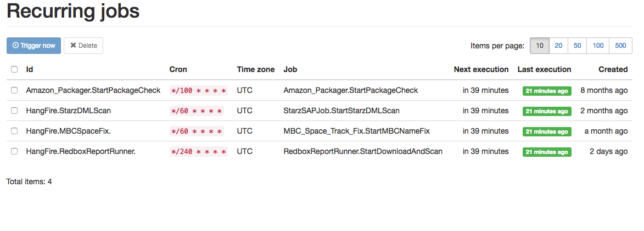
Task: Click the */240 cron expression
Action: [198, 152]
